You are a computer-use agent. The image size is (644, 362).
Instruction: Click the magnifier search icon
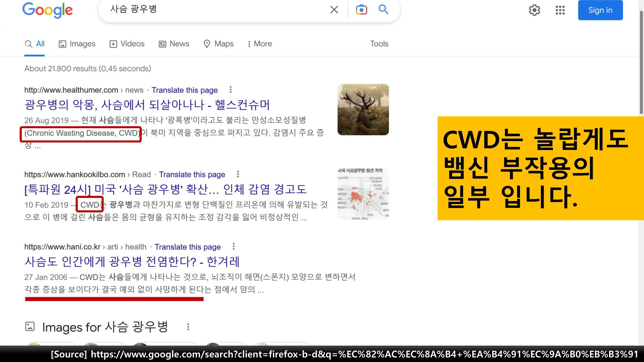(383, 10)
